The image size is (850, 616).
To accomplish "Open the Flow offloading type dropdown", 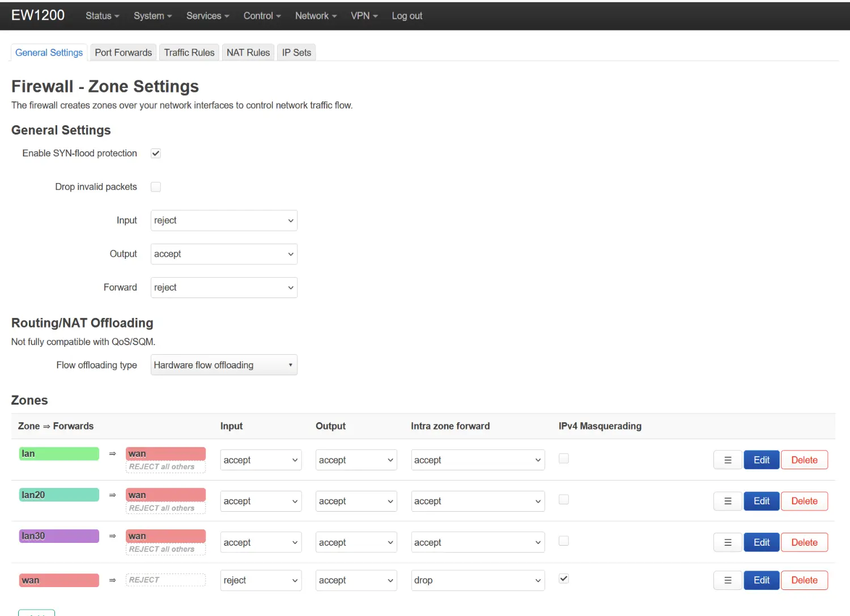I will point(224,365).
